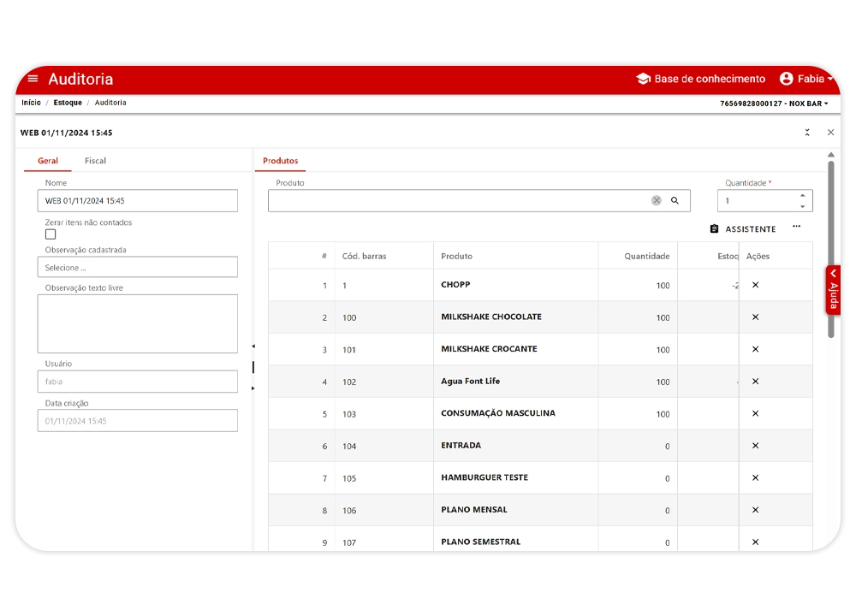Close the WEB 01/11/2024 audit panel
Screen dimensions: 856x616
click(x=831, y=133)
